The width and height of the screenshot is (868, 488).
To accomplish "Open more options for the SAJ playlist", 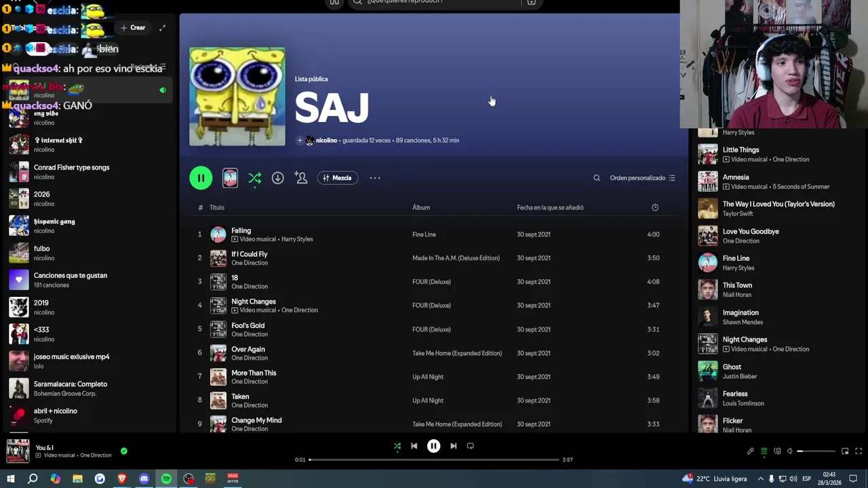I will coord(375,178).
